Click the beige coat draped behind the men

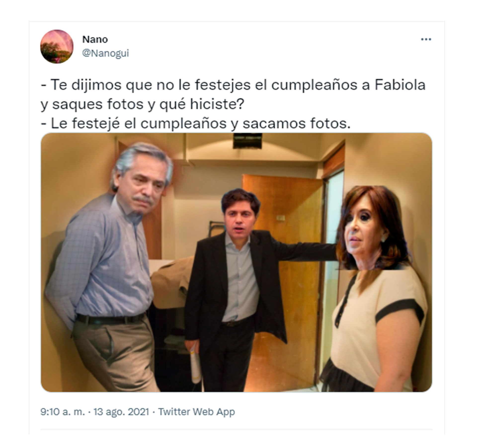tap(171, 281)
